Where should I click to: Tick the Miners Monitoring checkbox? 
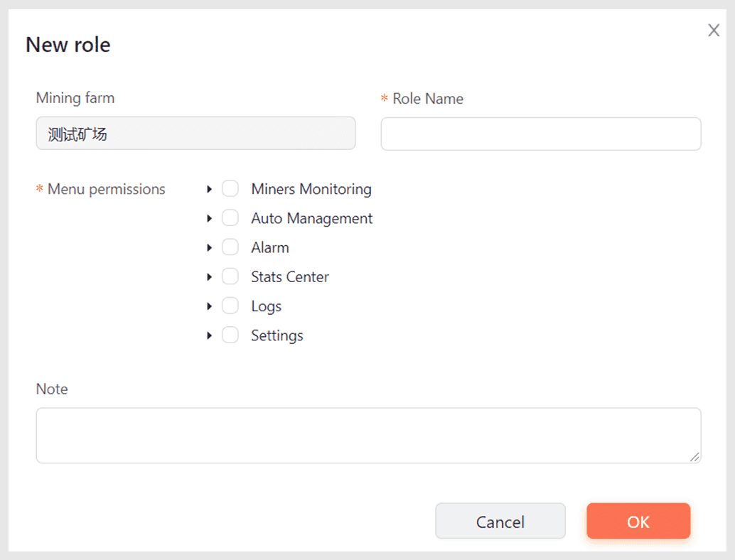pos(230,189)
